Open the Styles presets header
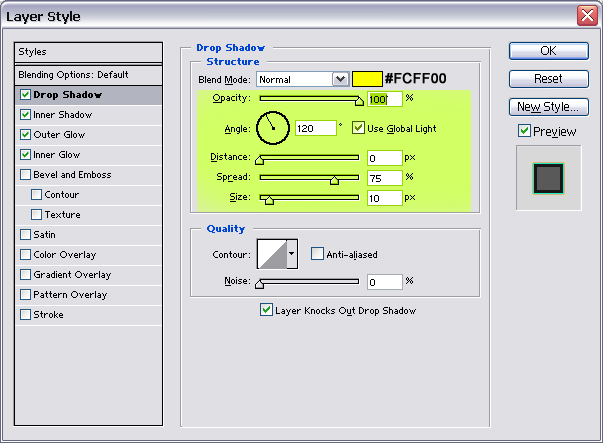 click(88, 52)
